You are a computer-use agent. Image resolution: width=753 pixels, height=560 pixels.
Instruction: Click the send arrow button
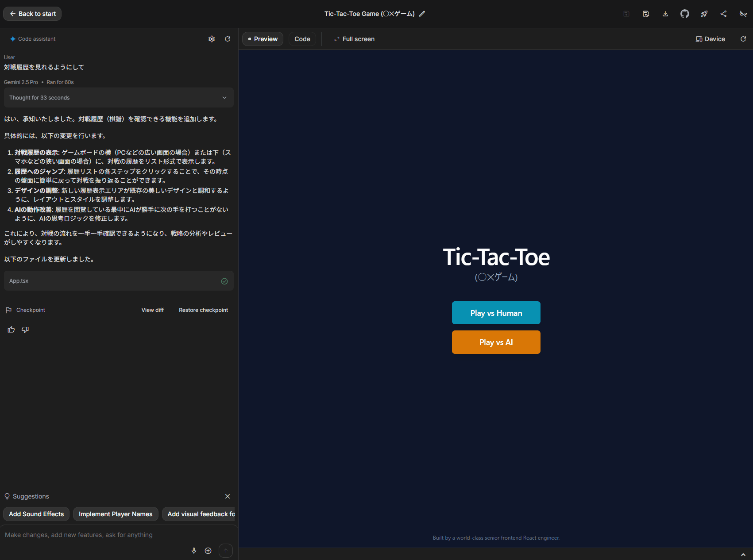pyautogui.click(x=226, y=551)
